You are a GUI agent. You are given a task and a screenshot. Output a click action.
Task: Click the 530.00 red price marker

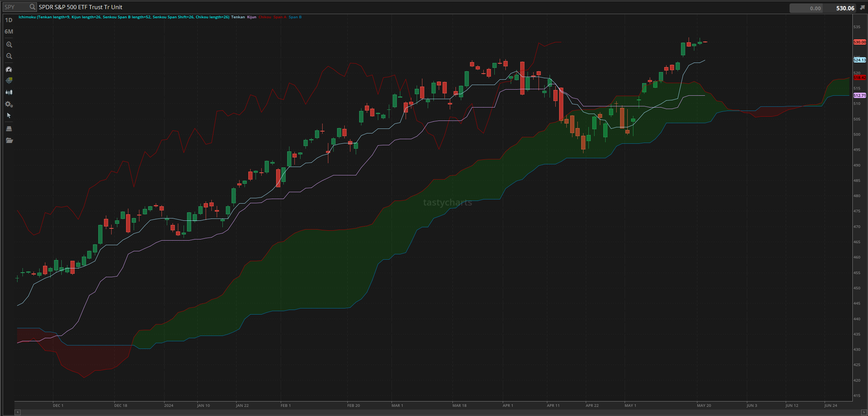pos(860,42)
